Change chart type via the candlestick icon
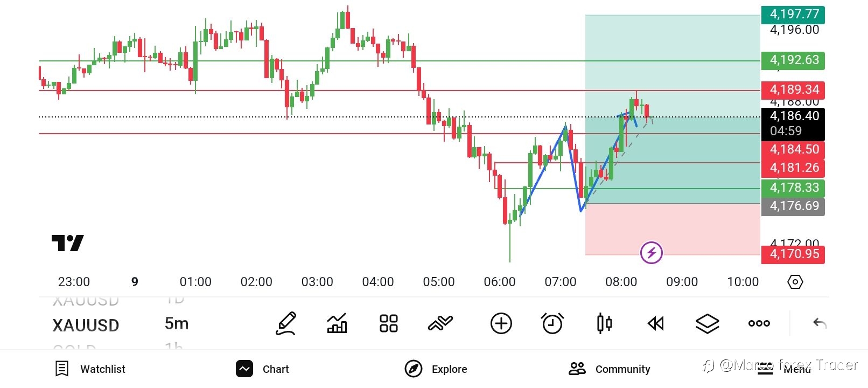 (x=604, y=323)
